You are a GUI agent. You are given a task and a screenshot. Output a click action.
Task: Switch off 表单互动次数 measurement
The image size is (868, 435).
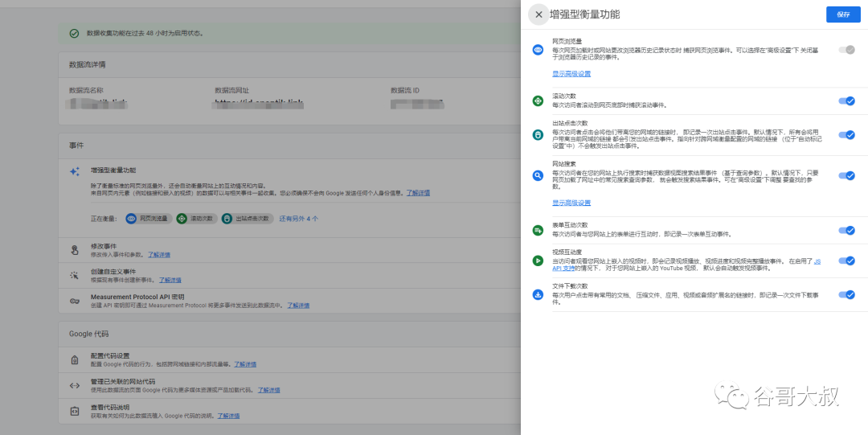tap(846, 230)
